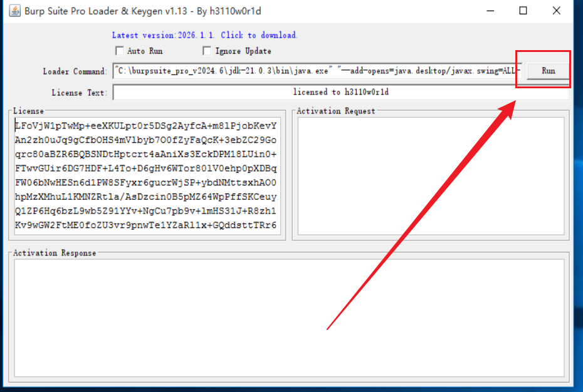583x392 pixels.
Task: Click license line starting with FTwvGUir6DG7
Action: pos(145,168)
